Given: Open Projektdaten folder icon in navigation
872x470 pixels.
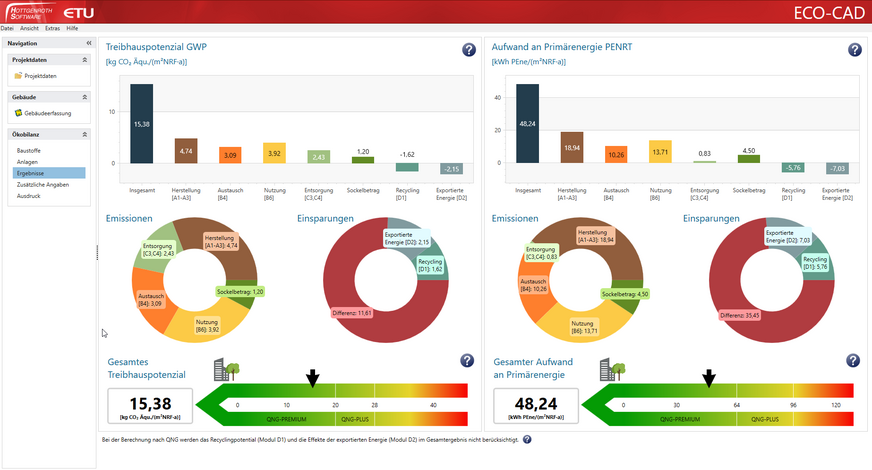Looking at the screenshot, I should click(x=18, y=76).
